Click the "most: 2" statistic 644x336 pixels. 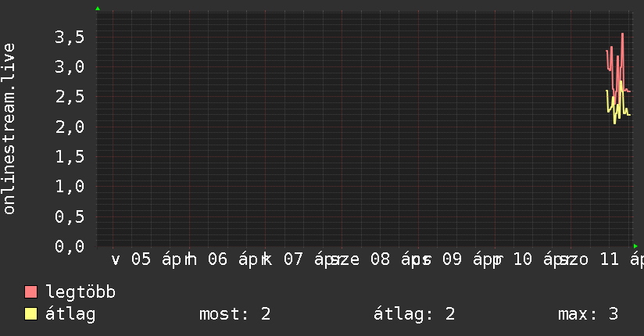coord(235,314)
